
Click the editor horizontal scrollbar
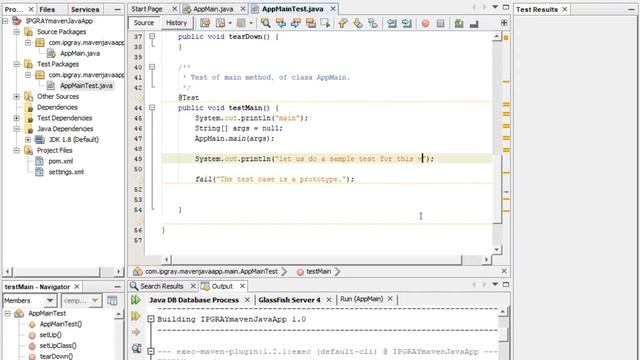coord(327,259)
